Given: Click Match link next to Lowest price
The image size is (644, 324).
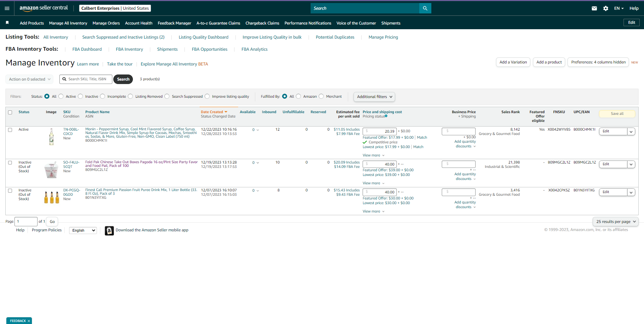Looking at the screenshot, I should point(418,147).
